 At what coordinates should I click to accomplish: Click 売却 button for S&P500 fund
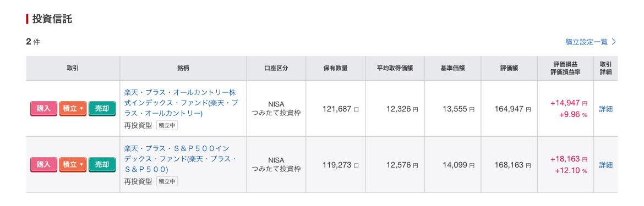click(102, 165)
